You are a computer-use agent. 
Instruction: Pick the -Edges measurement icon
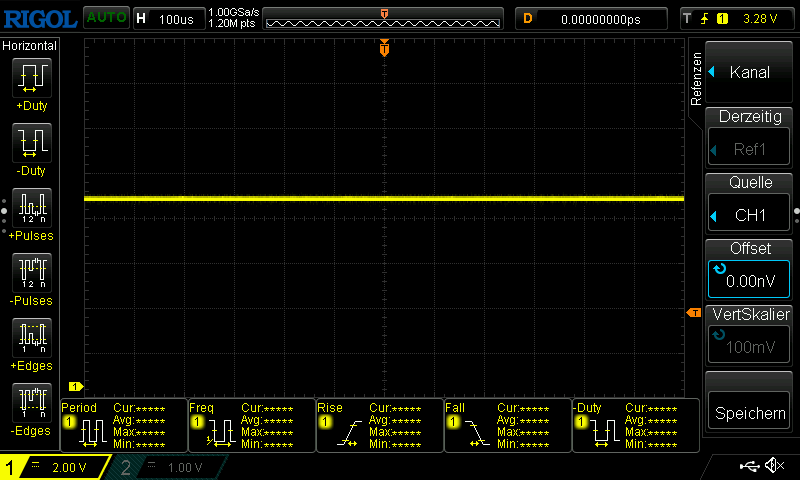click(x=30, y=403)
